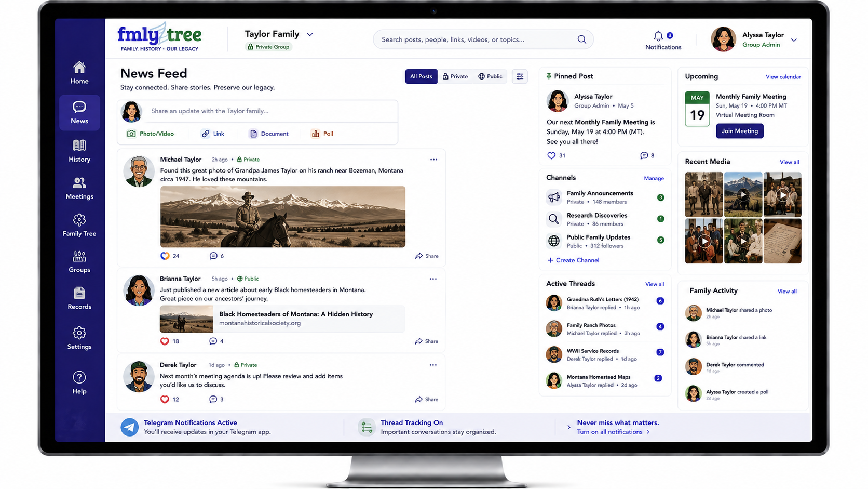Open Family Ranch Photos thread
This screenshot has width=868, height=489.
coord(605,329)
